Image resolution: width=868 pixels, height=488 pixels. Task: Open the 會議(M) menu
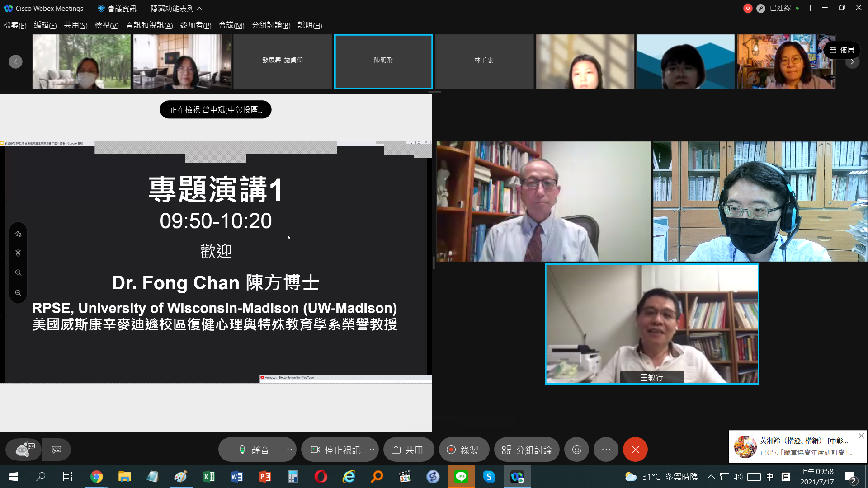point(231,25)
